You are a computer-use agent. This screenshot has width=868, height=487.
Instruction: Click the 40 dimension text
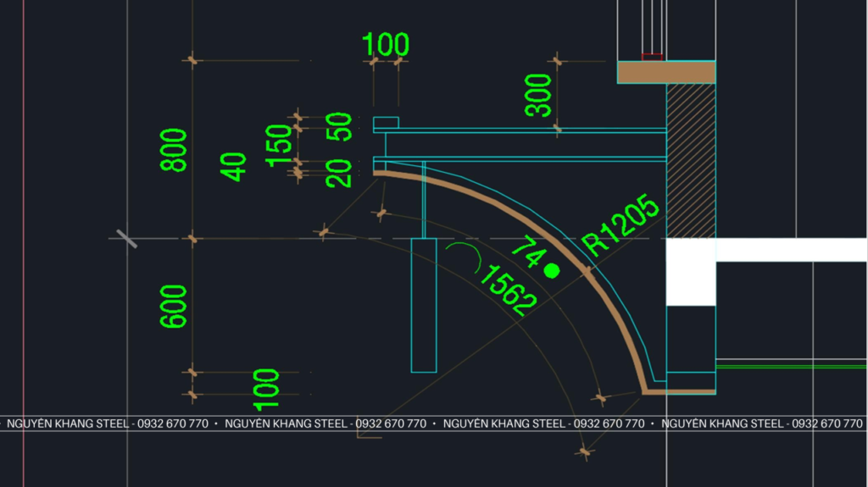(233, 167)
